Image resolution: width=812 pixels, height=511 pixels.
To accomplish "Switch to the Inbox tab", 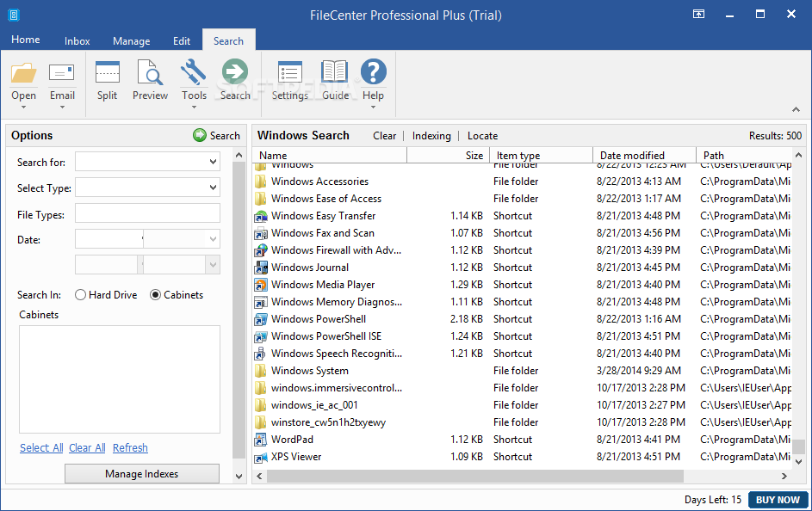I will coord(77,40).
